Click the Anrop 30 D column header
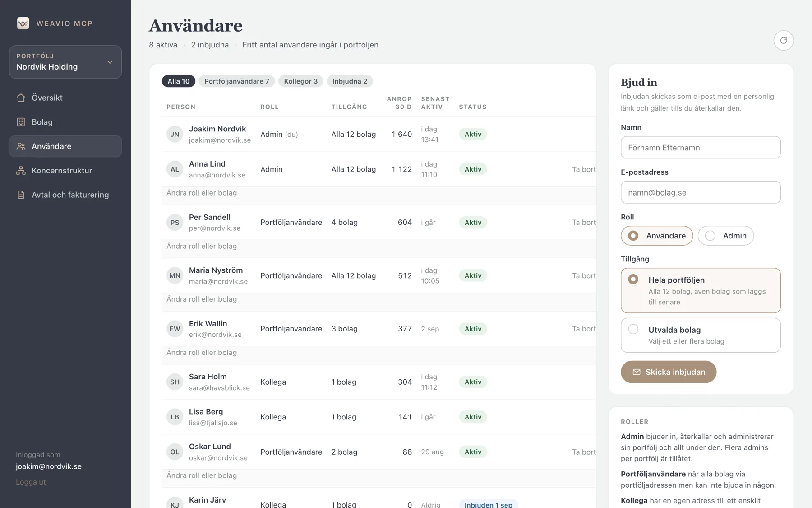Viewport: 812px width, 508px height. (x=399, y=103)
